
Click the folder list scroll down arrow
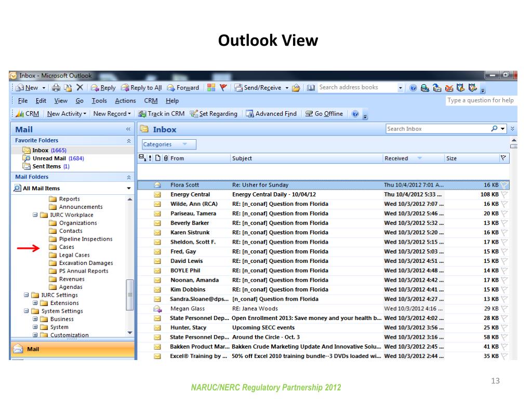pos(129,333)
